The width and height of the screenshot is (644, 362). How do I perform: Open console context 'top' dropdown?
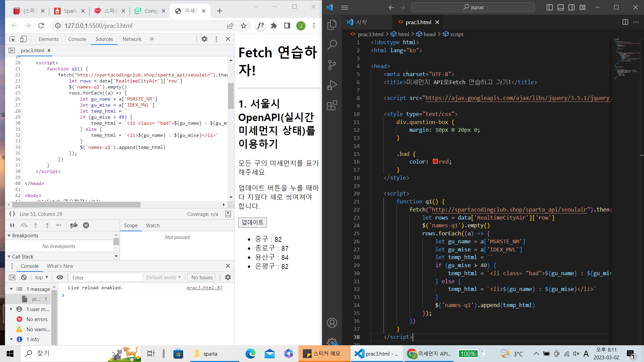(x=42, y=278)
